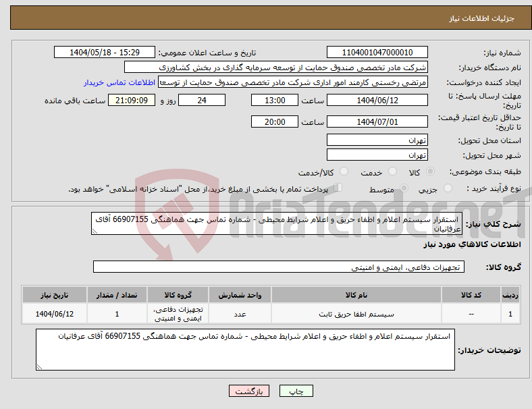Click the unit cell عدد

pos(240,315)
